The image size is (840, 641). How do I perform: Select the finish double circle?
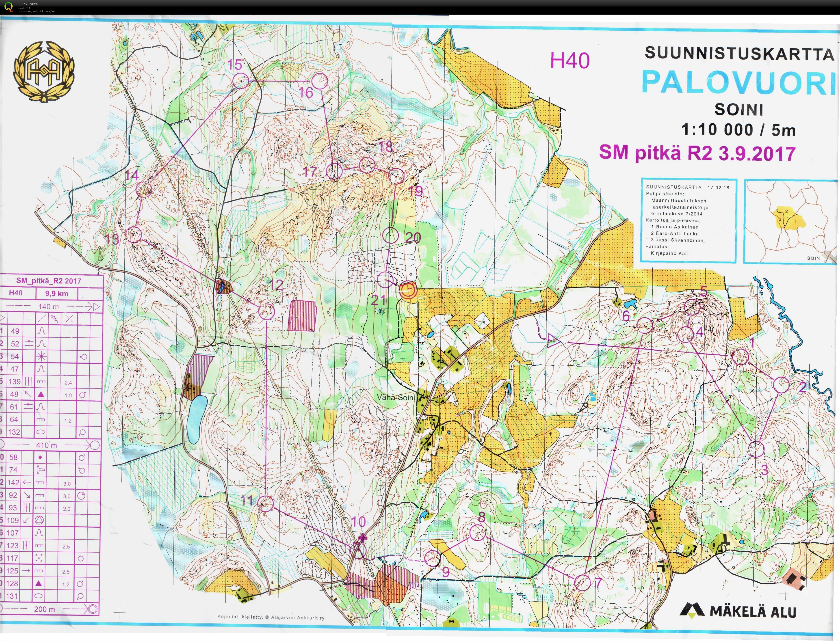coord(408,291)
